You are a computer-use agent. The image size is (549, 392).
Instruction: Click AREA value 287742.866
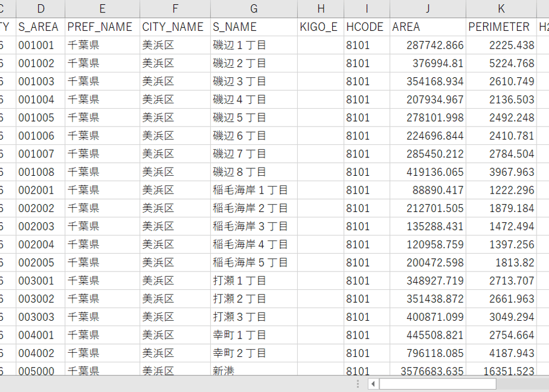pos(428,45)
